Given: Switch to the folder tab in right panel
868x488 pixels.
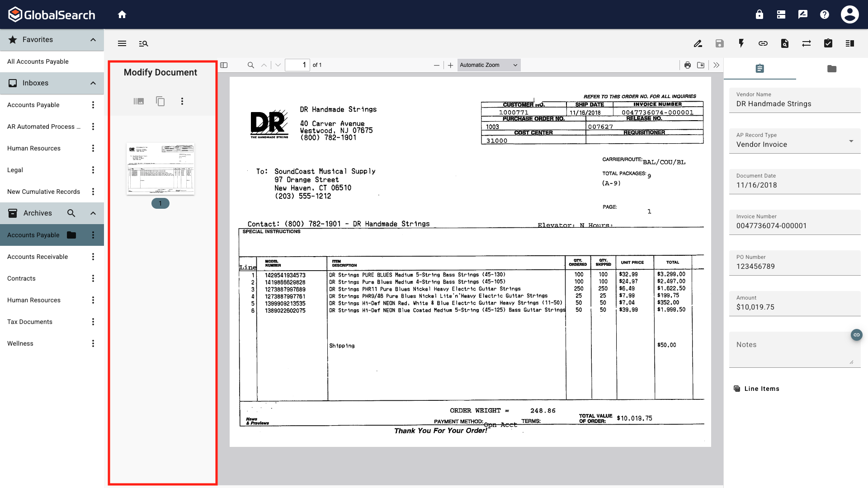Looking at the screenshot, I should pyautogui.click(x=832, y=69).
